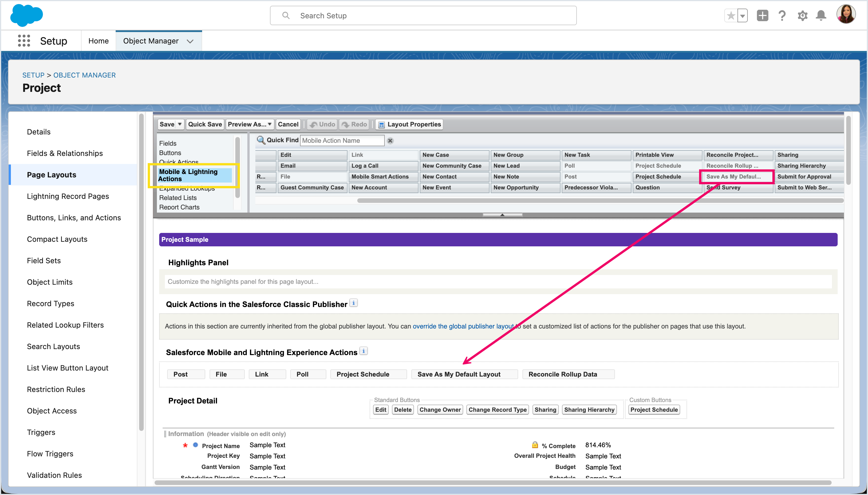This screenshot has width=868, height=495.
Task: Open the global actions plus icon
Action: (762, 16)
